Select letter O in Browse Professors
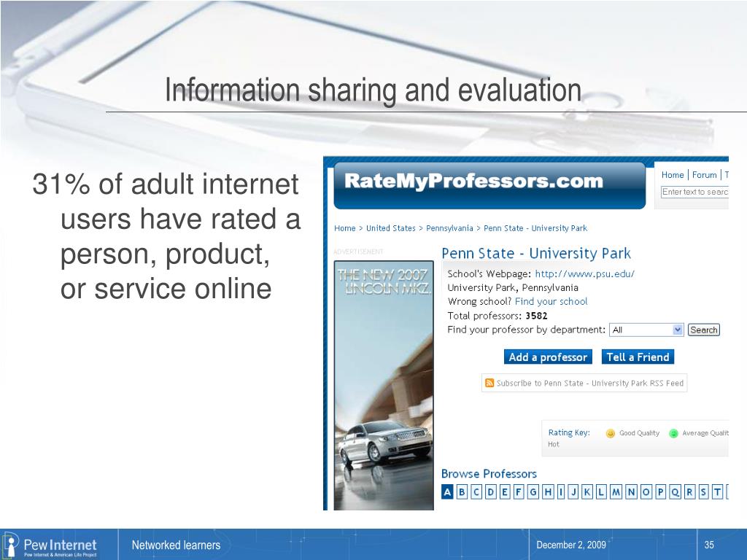This screenshot has width=747, height=560. coord(646,492)
